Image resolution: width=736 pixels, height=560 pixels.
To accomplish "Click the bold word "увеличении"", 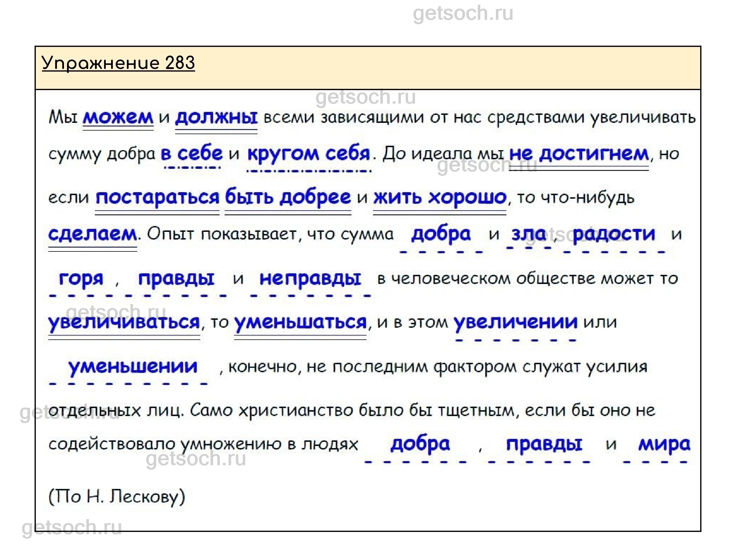I will click(516, 322).
